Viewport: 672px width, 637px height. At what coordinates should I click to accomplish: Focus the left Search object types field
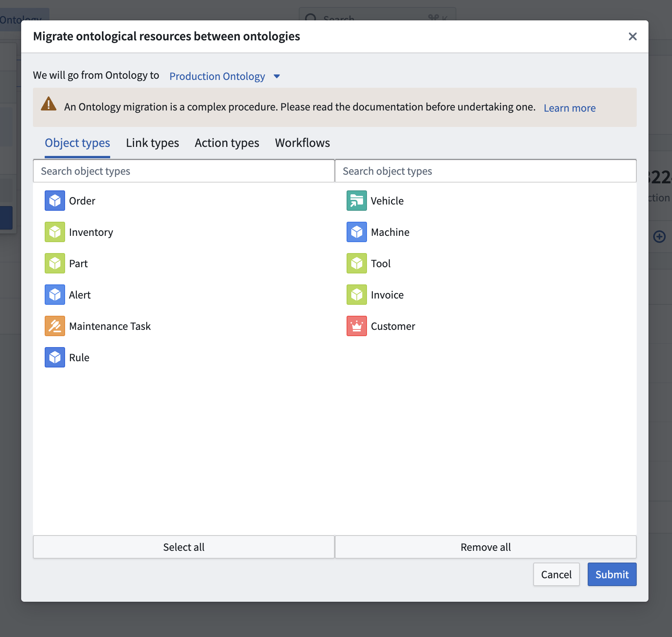pos(184,171)
